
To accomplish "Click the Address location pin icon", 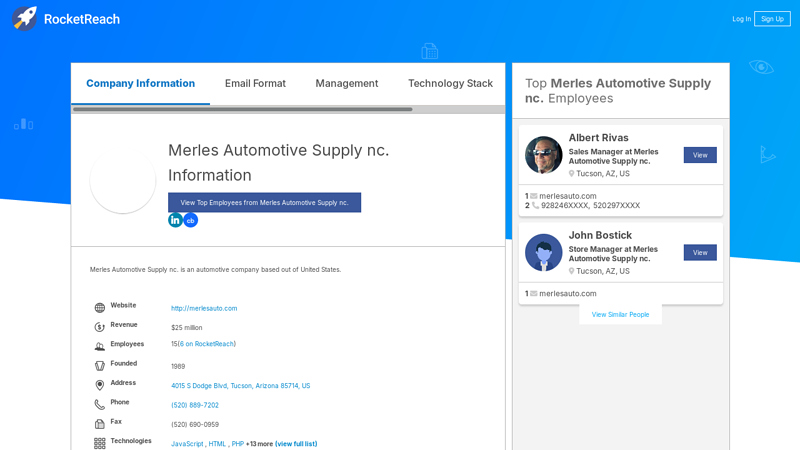I will point(99,385).
